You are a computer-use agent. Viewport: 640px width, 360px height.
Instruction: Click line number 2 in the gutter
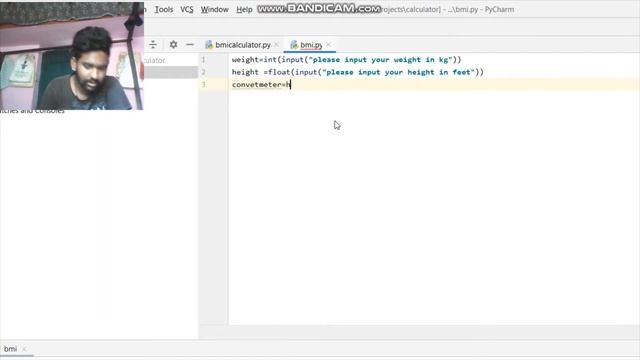pyautogui.click(x=203, y=72)
